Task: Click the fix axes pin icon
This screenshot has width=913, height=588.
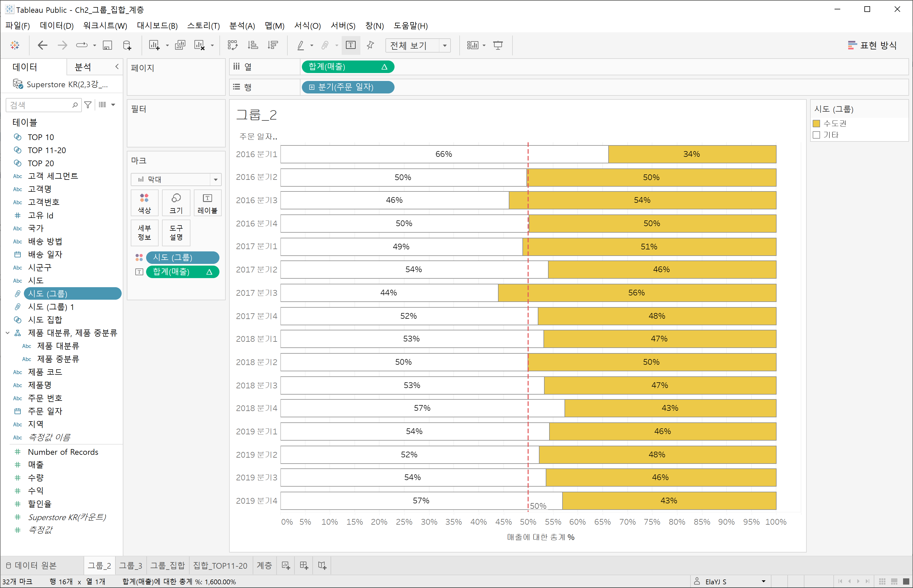Action: (x=370, y=45)
